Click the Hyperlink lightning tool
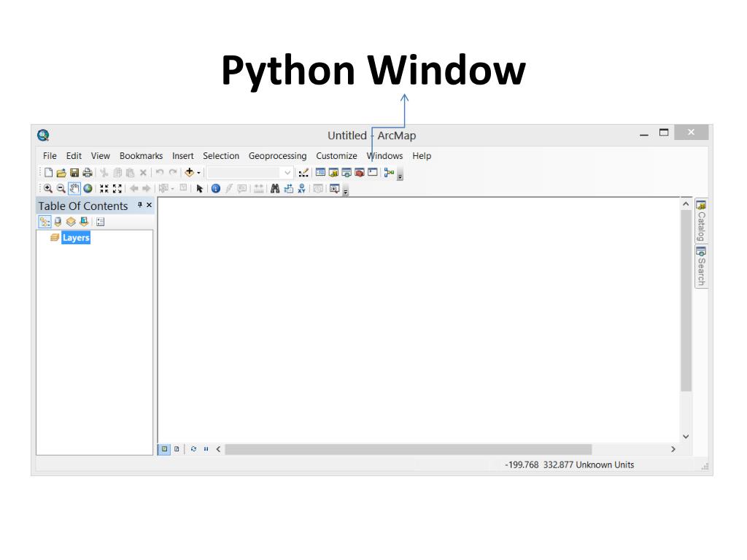Screen dimensions: 747x560 (x=229, y=189)
